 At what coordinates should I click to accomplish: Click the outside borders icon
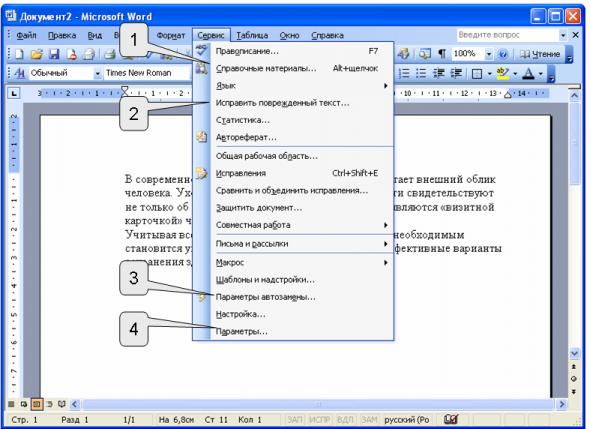(x=477, y=73)
